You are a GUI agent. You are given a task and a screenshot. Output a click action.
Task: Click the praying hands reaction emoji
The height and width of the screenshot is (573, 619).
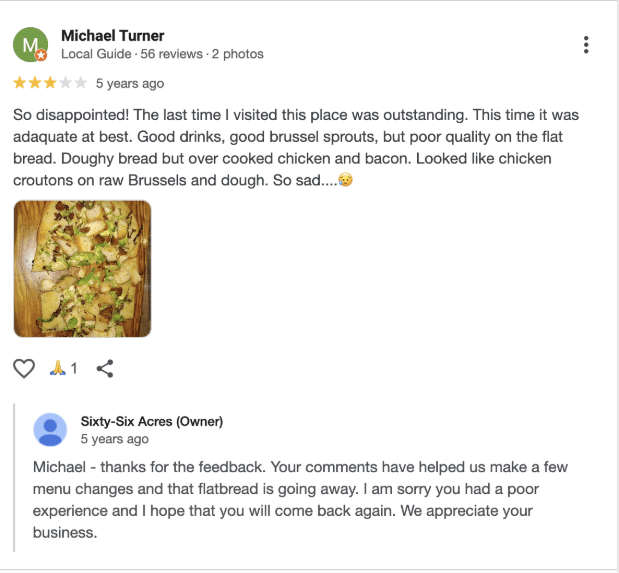pos(58,368)
